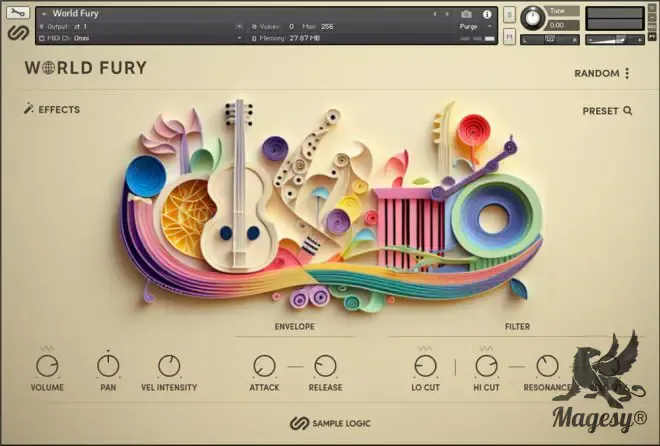Screen dimensions: 660x446
Task: Select the next instrument arrow
Action: pos(447,14)
